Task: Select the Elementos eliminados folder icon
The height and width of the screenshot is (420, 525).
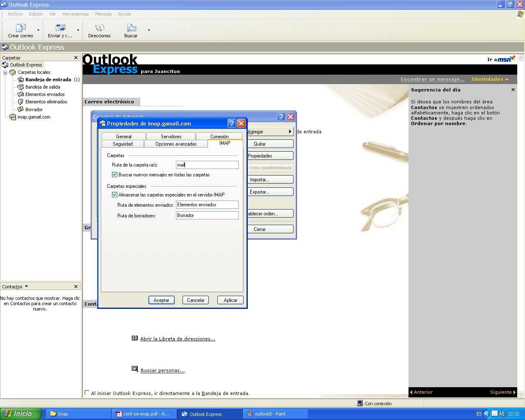Action: coord(21,102)
